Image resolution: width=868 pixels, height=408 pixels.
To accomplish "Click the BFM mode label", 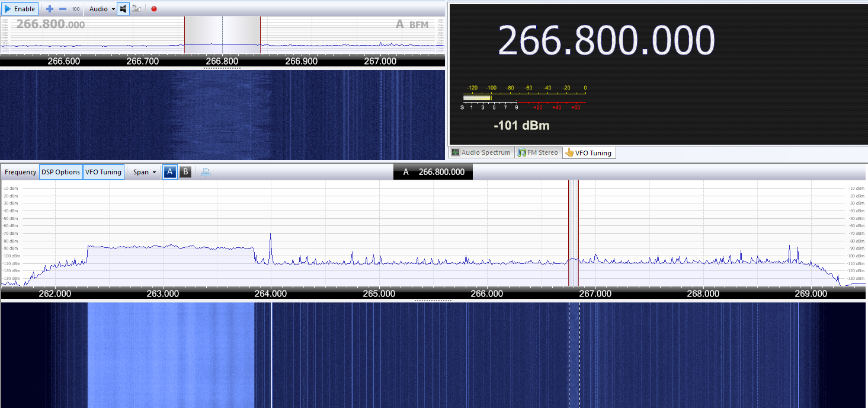I will pyautogui.click(x=419, y=25).
